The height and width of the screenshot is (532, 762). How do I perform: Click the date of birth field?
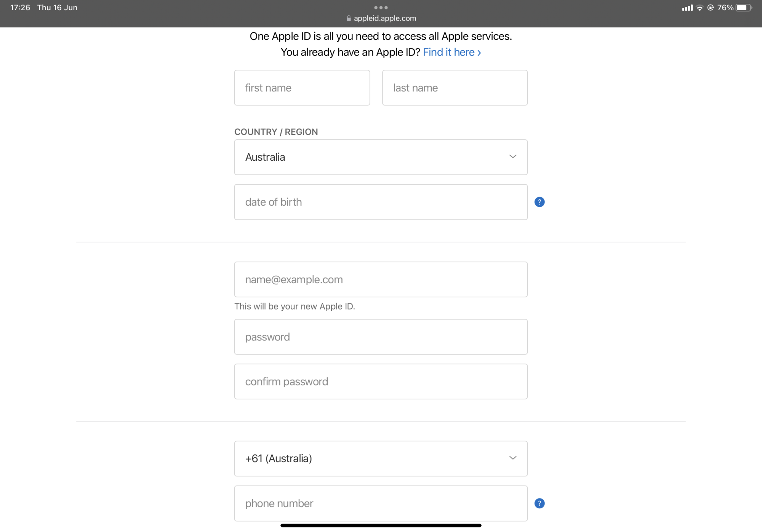pos(381,202)
